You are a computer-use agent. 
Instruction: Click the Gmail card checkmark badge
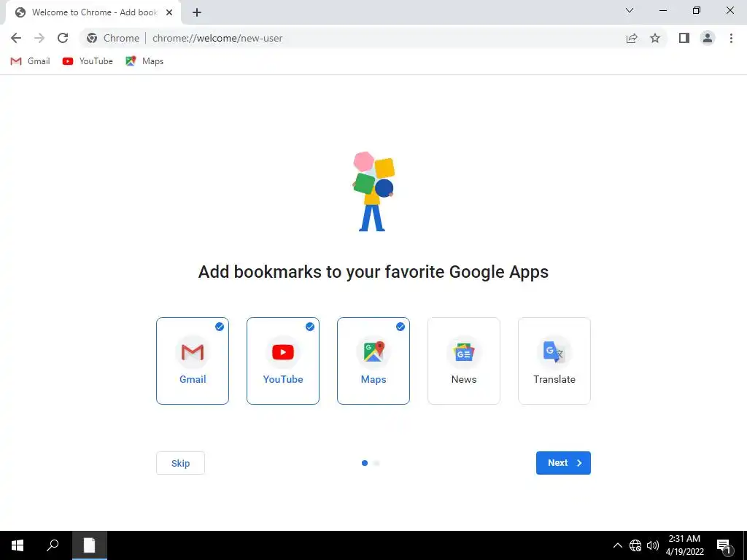pos(220,327)
